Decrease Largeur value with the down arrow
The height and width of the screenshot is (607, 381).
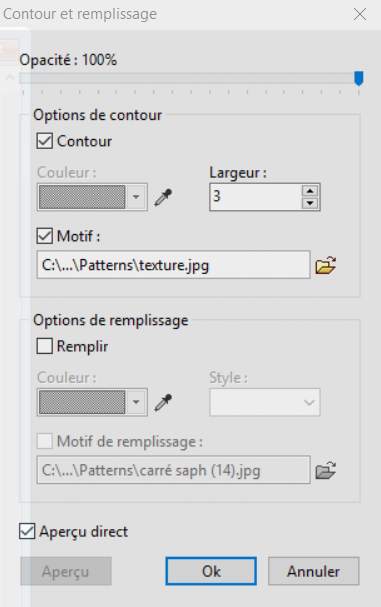point(310,203)
